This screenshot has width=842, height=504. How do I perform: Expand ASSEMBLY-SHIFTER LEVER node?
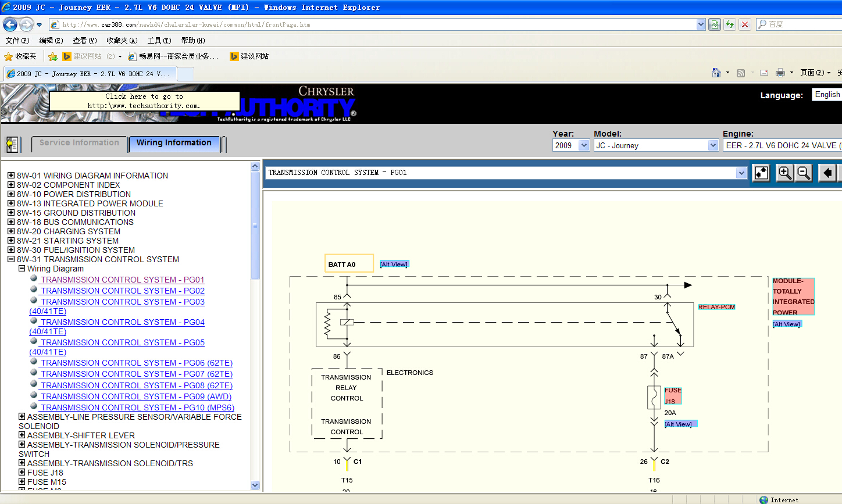(x=22, y=435)
